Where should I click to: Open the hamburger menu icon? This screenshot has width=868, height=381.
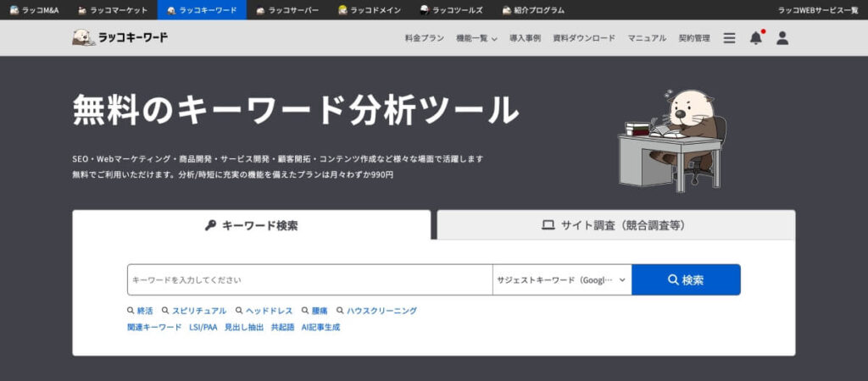[730, 38]
